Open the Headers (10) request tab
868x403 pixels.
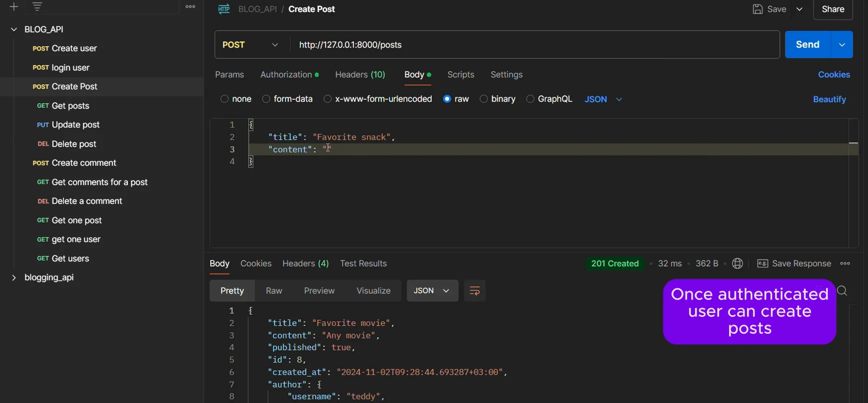[360, 74]
